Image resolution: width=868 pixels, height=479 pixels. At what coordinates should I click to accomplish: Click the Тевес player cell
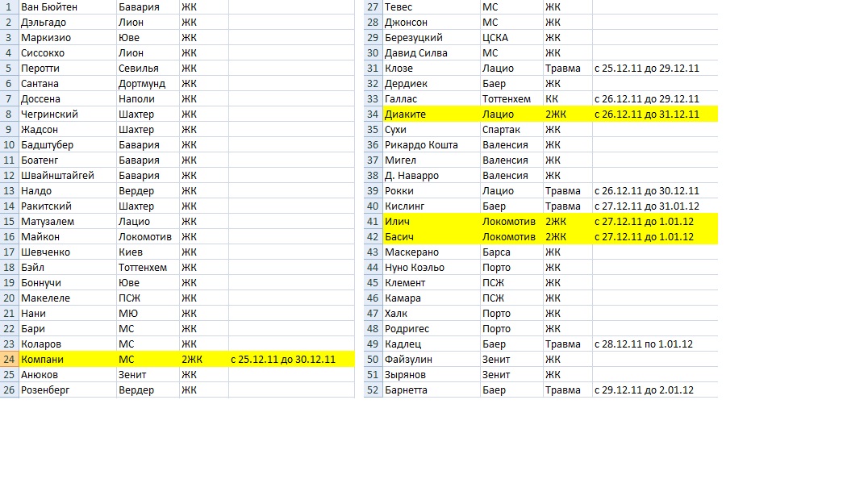[x=432, y=7]
